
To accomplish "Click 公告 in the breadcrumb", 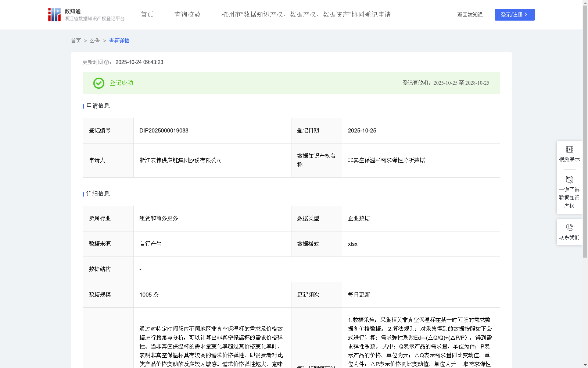I will point(95,41).
